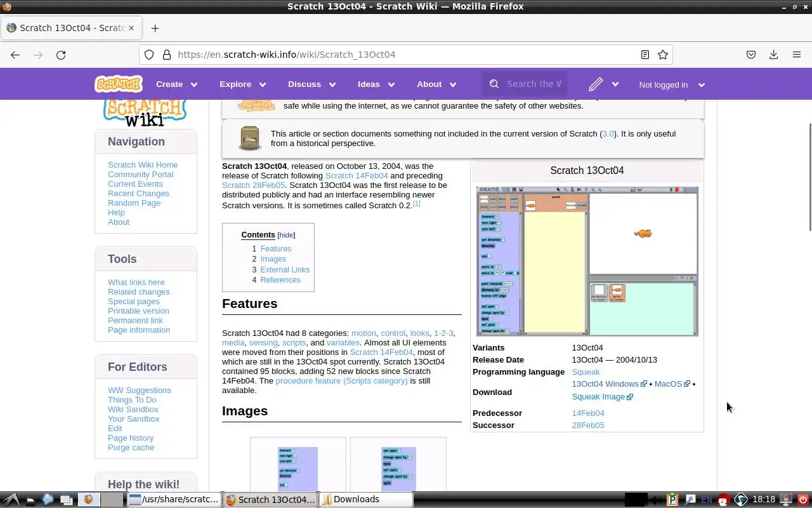Reload the current page
The image size is (812, 508).
tap(61, 55)
